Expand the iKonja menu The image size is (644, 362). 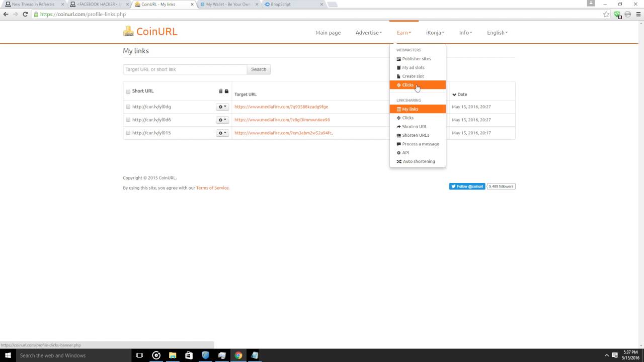[x=435, y=33]
